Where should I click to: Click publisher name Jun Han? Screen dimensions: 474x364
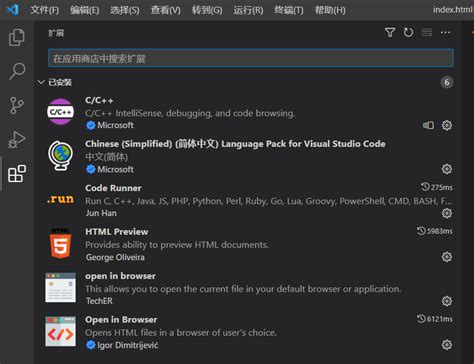tap(101, 213)
